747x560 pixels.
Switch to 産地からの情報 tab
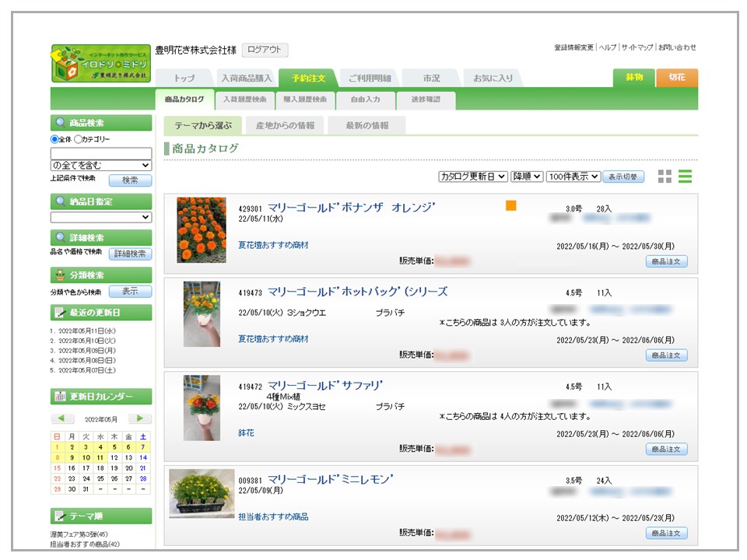285,125
